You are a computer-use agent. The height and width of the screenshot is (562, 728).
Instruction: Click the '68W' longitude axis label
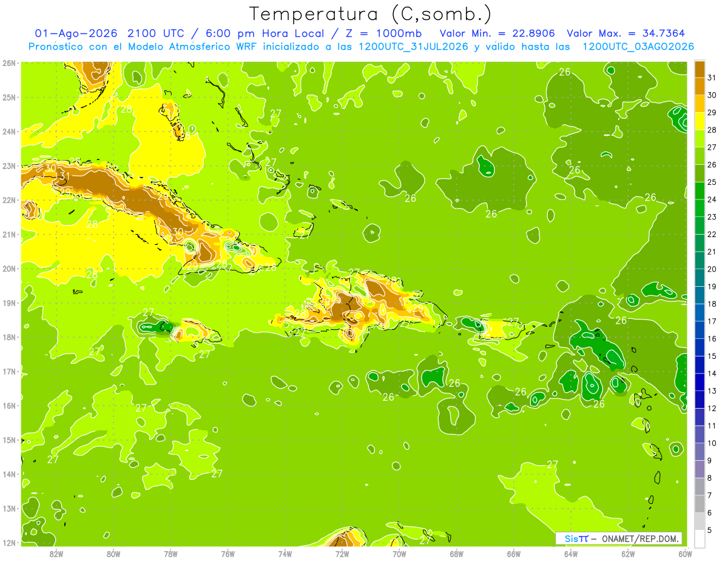click(456, 554)
